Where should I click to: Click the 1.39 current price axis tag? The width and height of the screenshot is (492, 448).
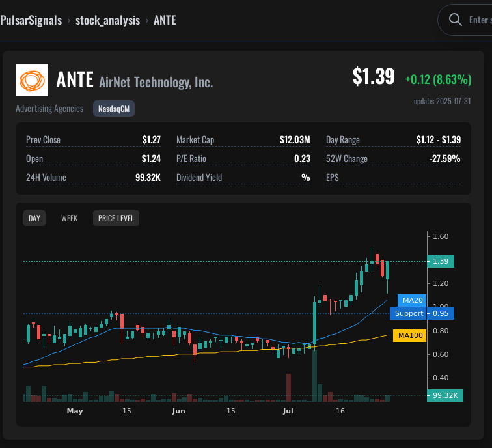click(x=441, y=261)
